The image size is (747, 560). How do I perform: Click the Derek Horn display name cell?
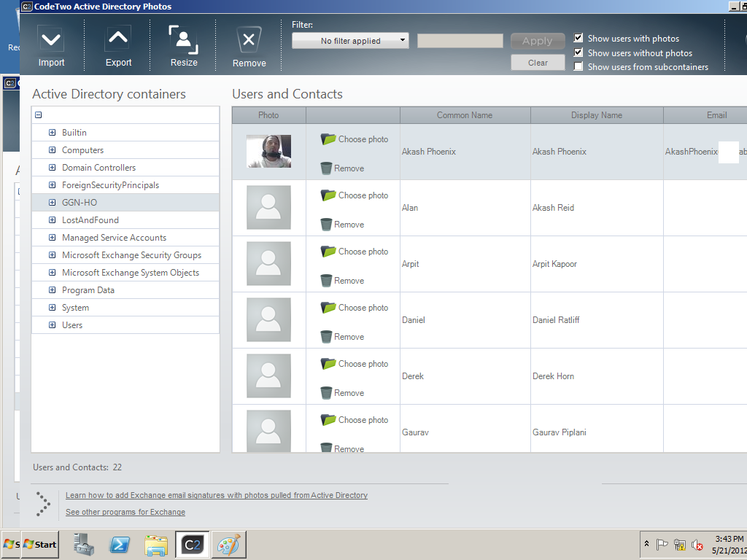[597, 376]
